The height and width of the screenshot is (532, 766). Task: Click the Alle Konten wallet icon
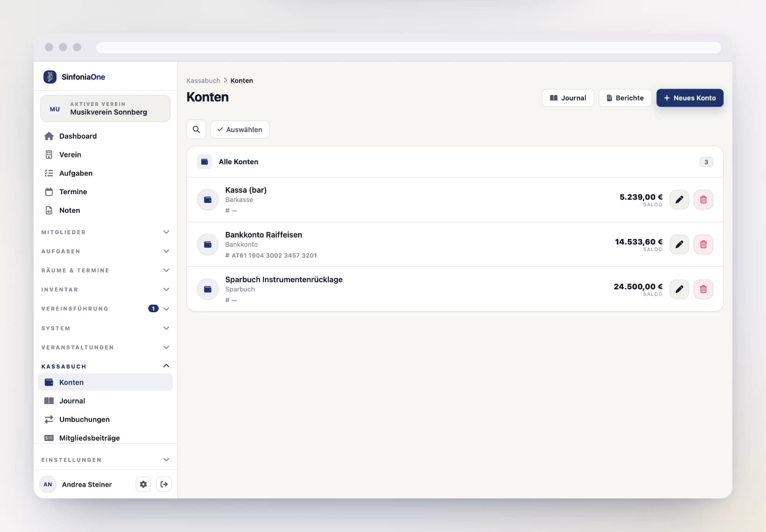205,162
